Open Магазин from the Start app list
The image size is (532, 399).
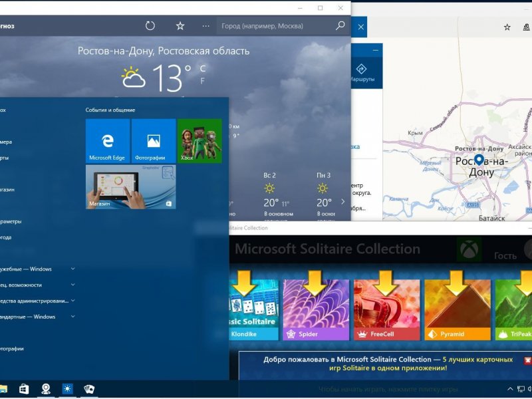point(7,190)
